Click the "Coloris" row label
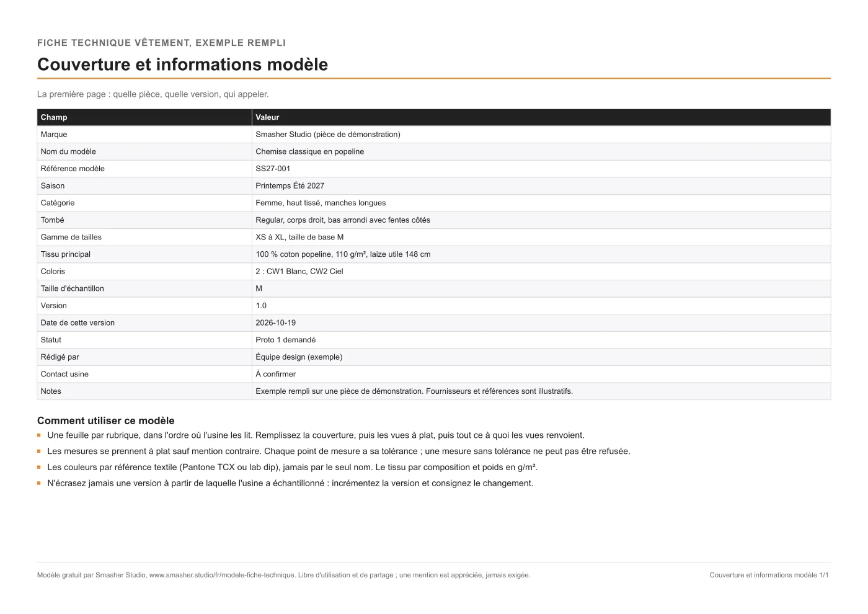The width and height of the screenshot is (868, 614). click(53, 272)
